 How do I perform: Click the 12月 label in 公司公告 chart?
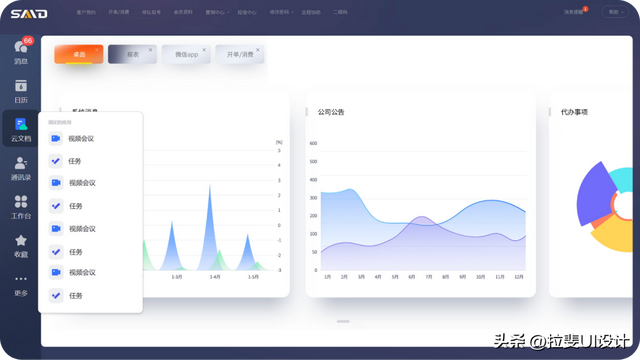(x=519, y=277)
